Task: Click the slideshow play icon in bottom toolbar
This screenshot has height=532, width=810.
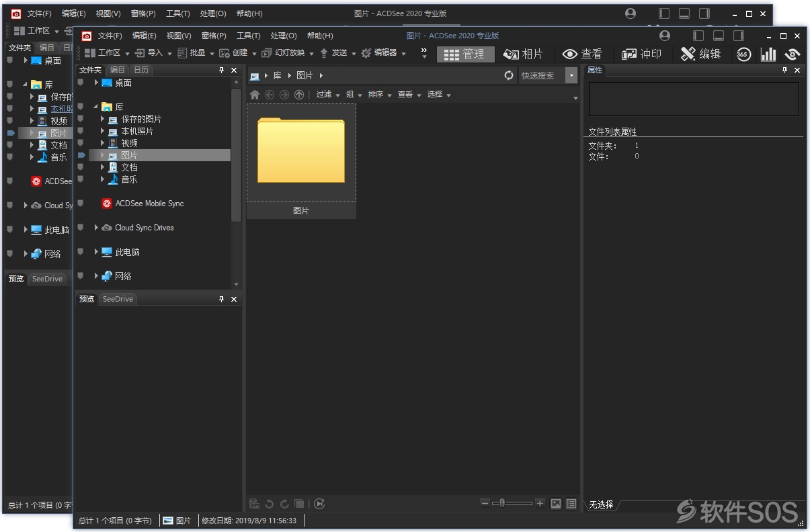Action: 319,504
